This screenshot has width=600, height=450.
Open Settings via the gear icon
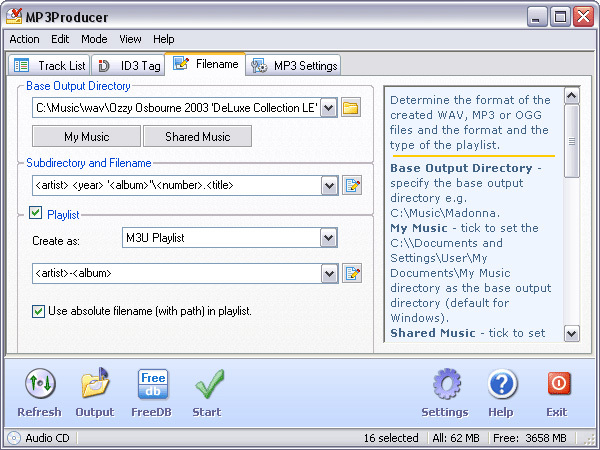point(447,384)
